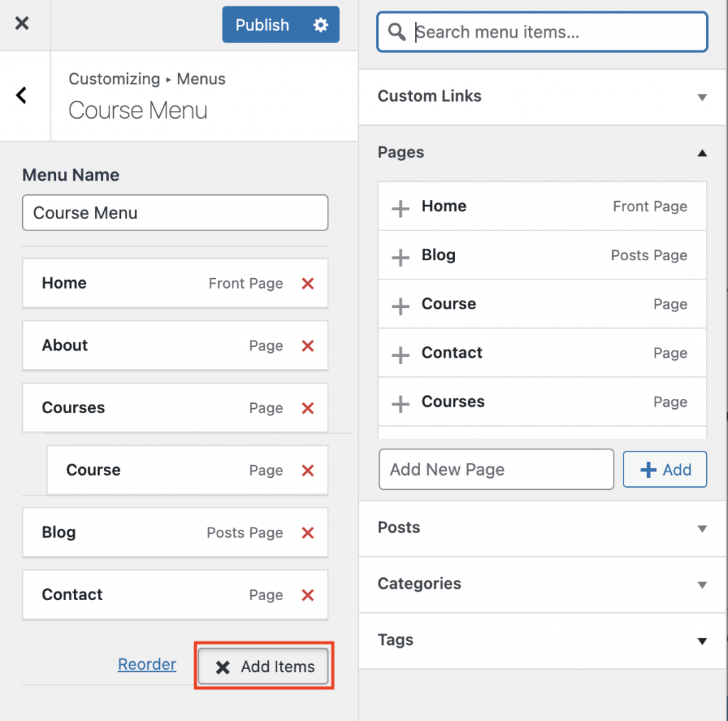Click the Reorder link

coord(146,664)
